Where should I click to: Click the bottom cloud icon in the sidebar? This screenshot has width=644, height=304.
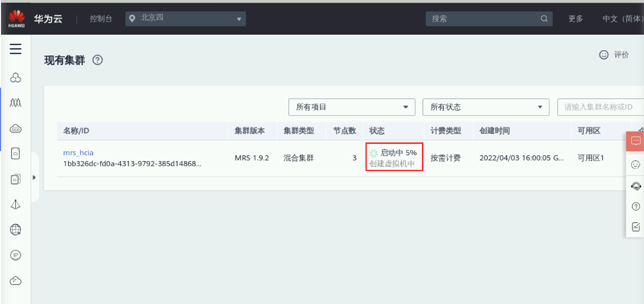[x=16, y=281]
